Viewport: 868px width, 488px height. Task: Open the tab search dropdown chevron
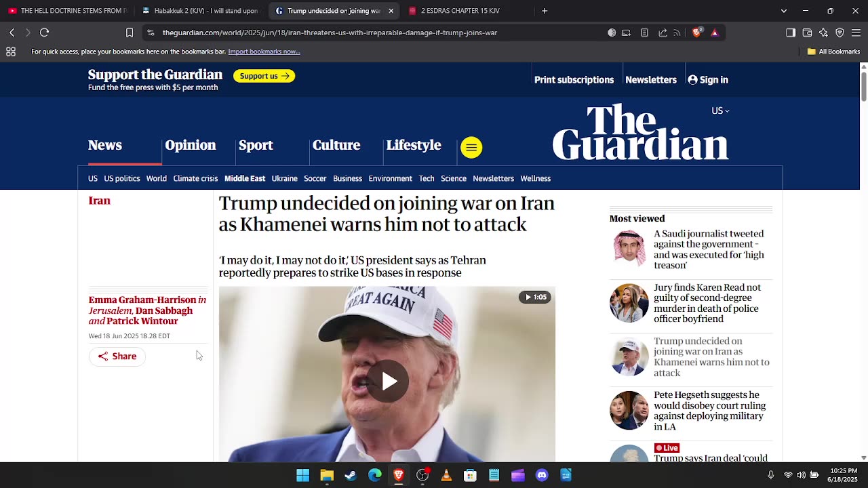784,11
